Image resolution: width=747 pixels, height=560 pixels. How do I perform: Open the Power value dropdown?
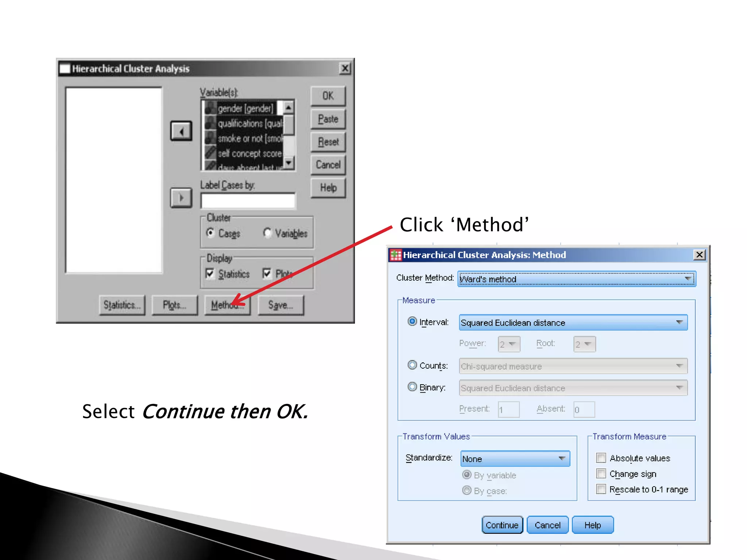(509, 344)
